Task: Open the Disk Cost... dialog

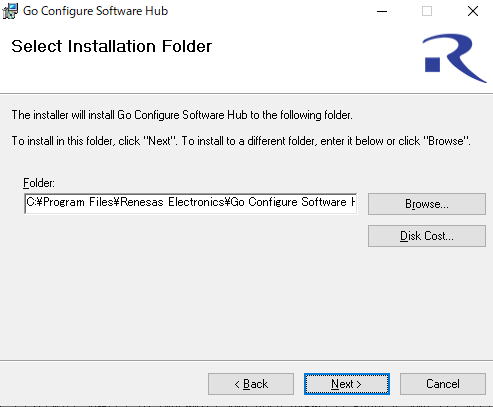Action: [427, 236]
